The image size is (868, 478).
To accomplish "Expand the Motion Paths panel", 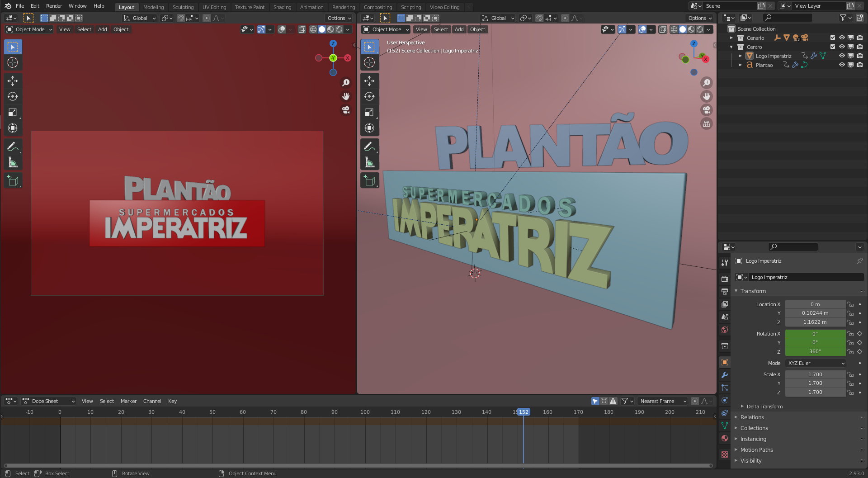I will tap(756, 450).
